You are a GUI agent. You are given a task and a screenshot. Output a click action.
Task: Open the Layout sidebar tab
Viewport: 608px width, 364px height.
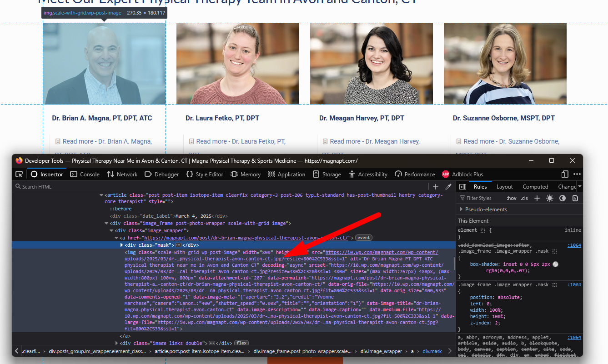coord(504,187)
